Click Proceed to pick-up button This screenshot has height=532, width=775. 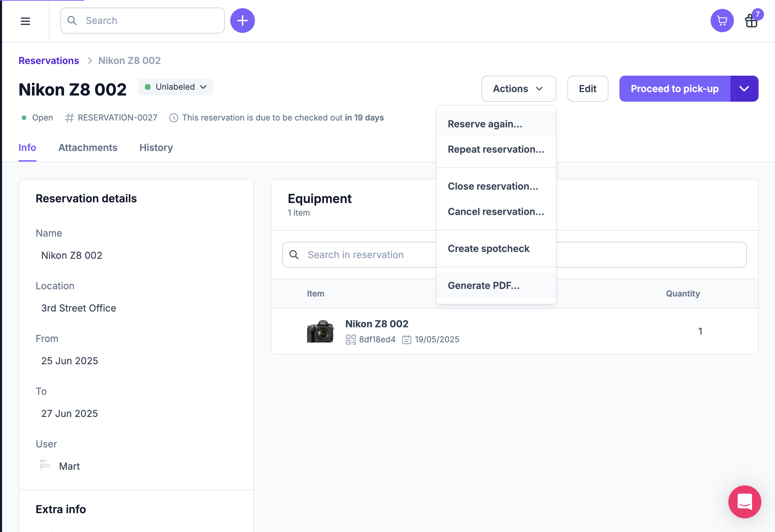(675, 89)
